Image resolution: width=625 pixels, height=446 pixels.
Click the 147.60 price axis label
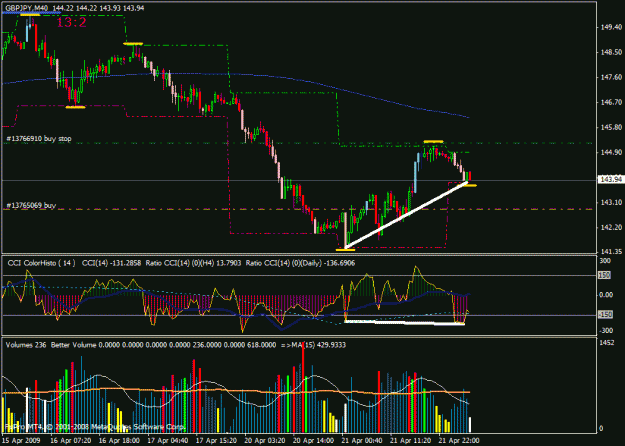tap(611, 77)
